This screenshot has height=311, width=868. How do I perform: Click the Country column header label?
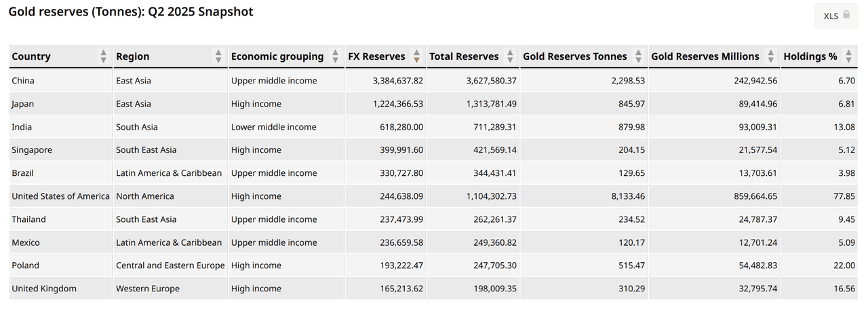point(31,56)
